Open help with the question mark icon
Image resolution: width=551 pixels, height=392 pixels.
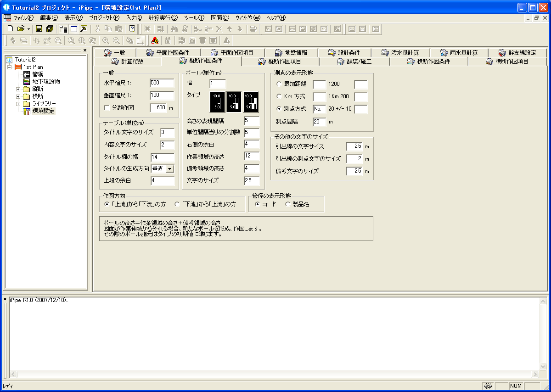pos(132,28)
